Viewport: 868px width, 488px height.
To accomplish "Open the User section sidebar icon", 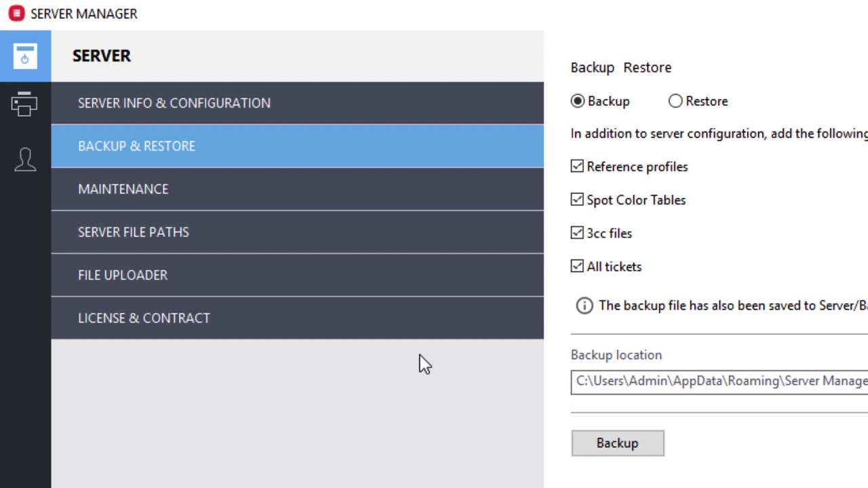I will click(x=25, y=159).
